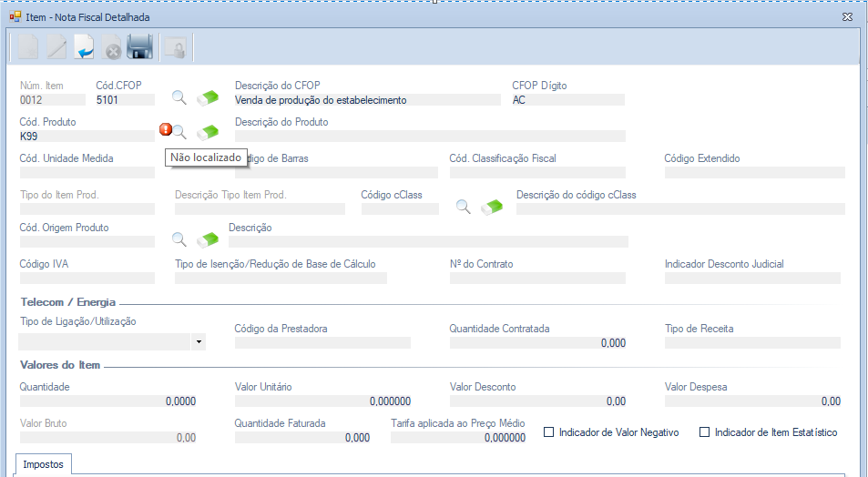
Task: Click the Cód. Produto field containing K99
Action: [x=87, y=137]
